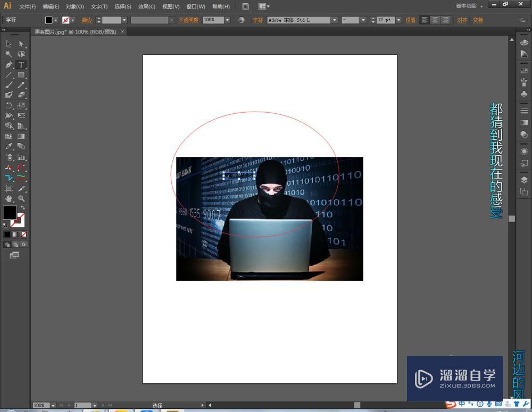Set paint mode to Color
The height and width of the screenshot is (412, 532).
(7, 234)
